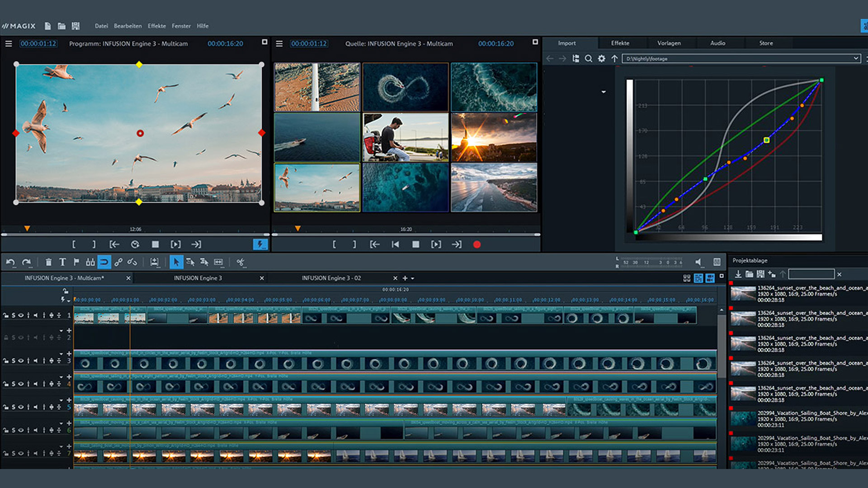Viewport: 868px width, 488px height.
Task: Switch to the Vorlagen tab
Action: click(x=669, y=43)
